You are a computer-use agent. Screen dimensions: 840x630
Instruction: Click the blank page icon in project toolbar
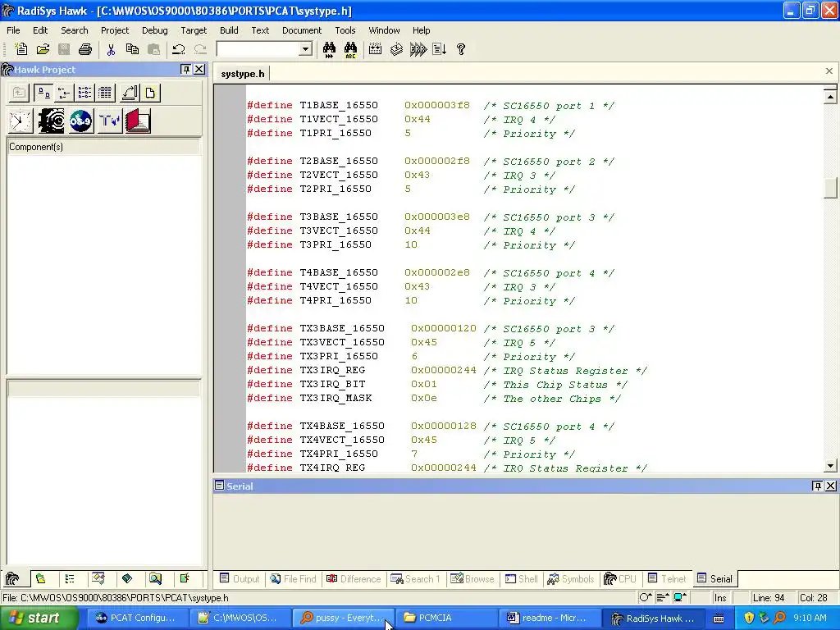(151, 93)
